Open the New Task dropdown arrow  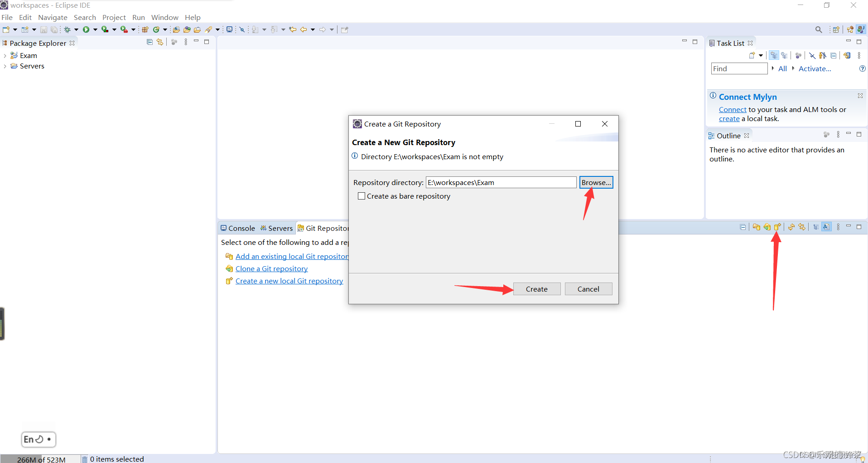coord(761,55)
